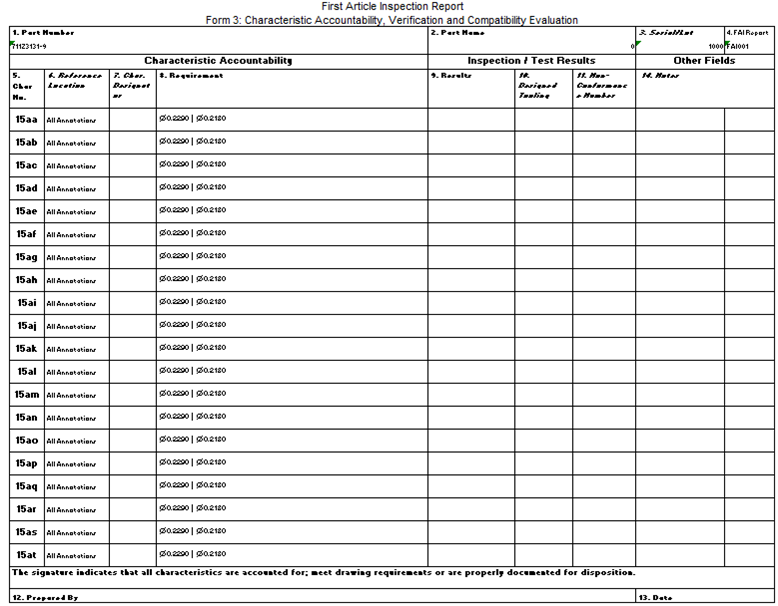Click the Prepared By signature field
This screenshot has width=778, height=606.
[x=320, y=597]
